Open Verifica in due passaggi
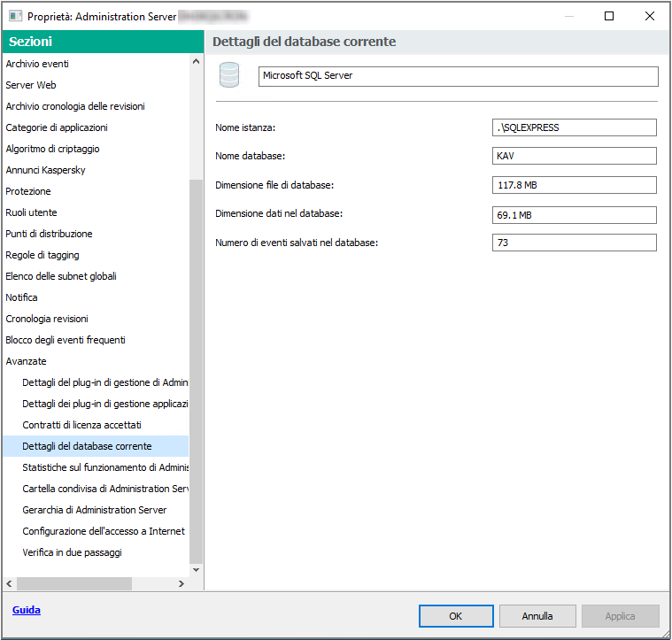The image size is (672, 640). 72,552
